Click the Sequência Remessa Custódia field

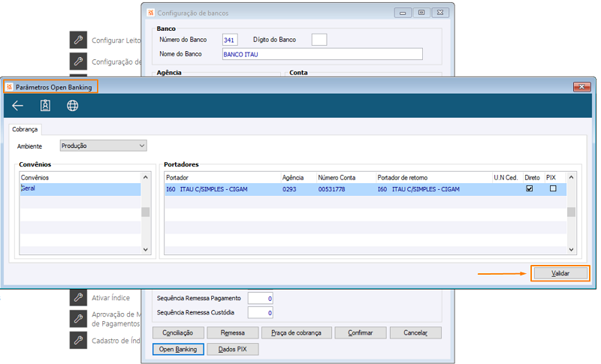click(260, 313)
